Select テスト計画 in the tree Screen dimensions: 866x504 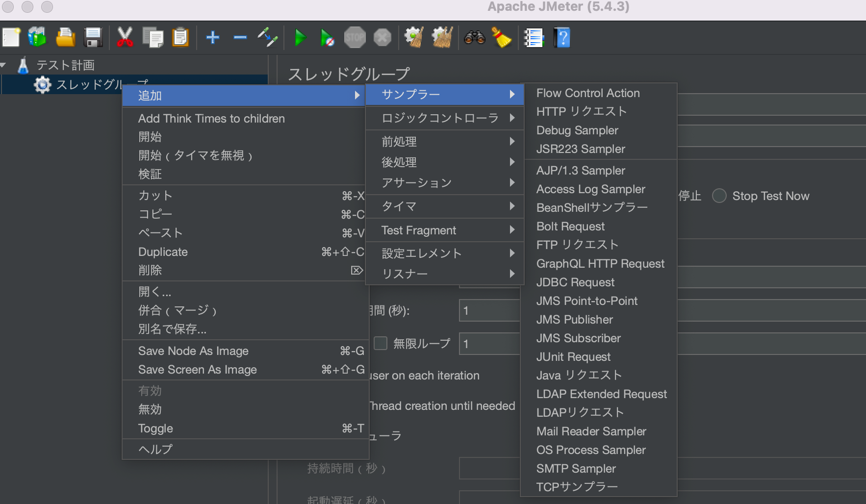(x=65, y=65)
